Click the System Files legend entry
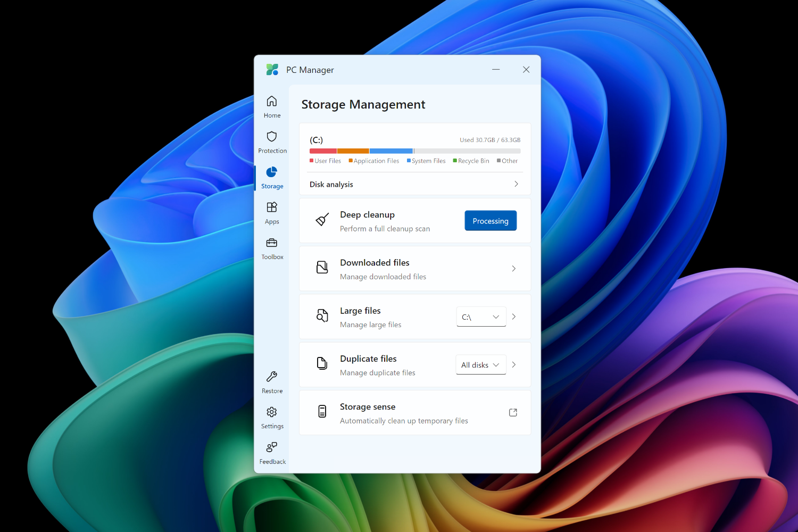The image size is (798, 532). (x=426, y=161)
